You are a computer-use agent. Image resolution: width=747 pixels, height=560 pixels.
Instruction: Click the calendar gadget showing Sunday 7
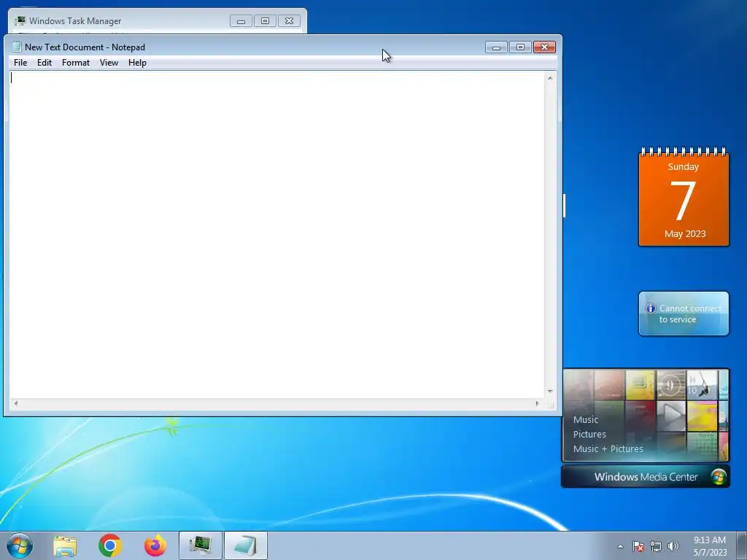(x=684, y=197)
